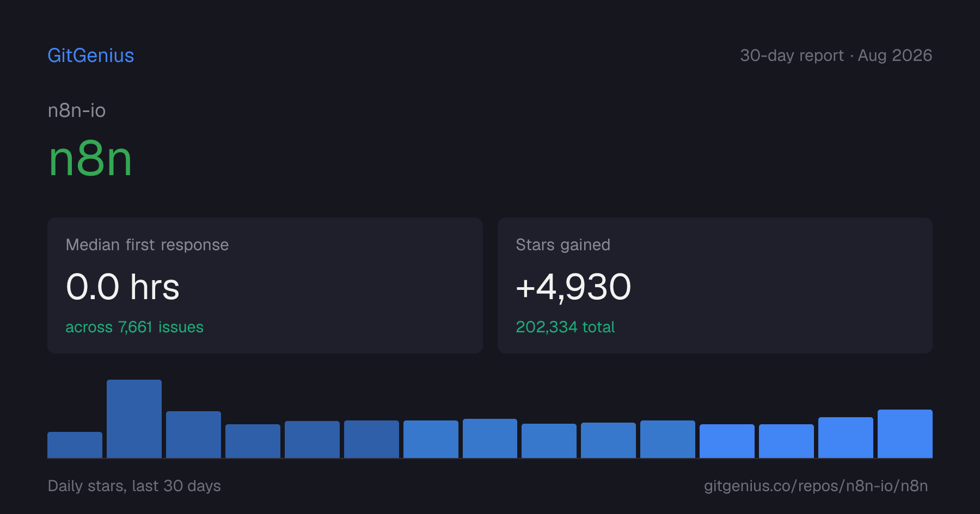Select the "30-day report · Aug 2026" label

836,55
